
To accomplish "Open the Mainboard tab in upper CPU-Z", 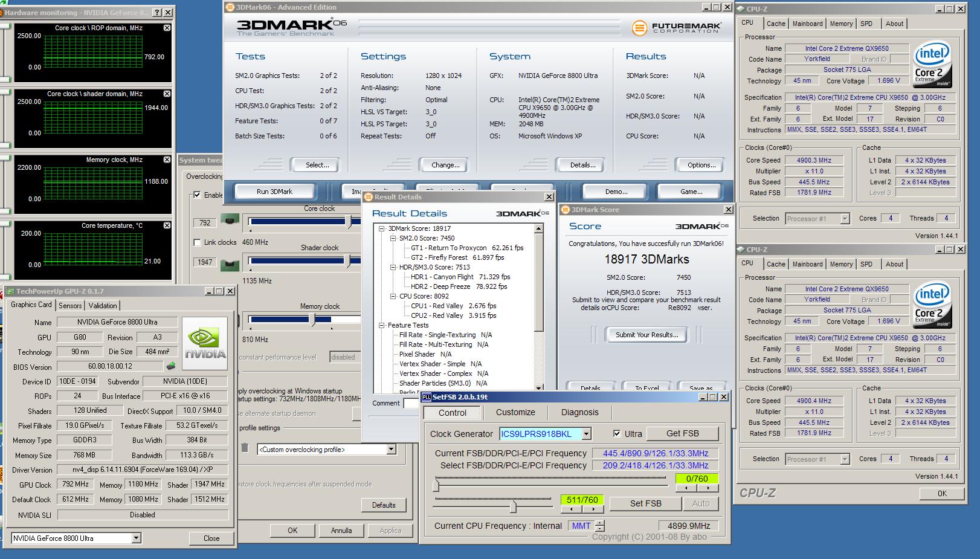I will click(807, 24).
